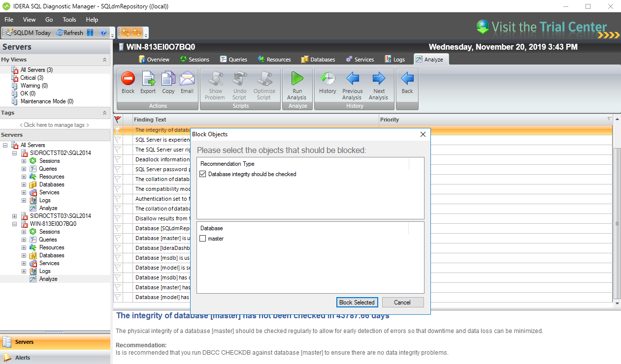
Task: Collapse SIDROCTST02\SQL2014 server node
Action: click(14, 153)
